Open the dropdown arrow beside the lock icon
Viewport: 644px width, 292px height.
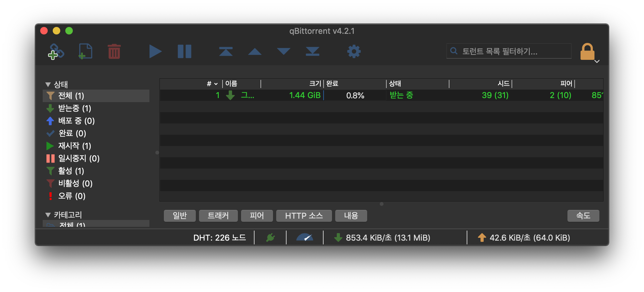(x=597, y=61)
